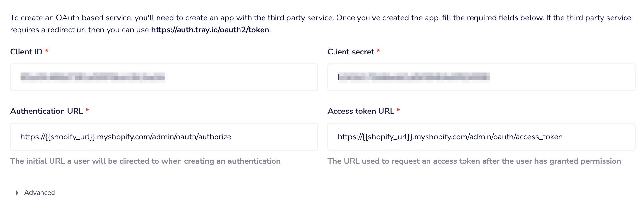Click inside the Authentication URL field
Viewport: 644px width, 203px height.
[x=164, y=137]
